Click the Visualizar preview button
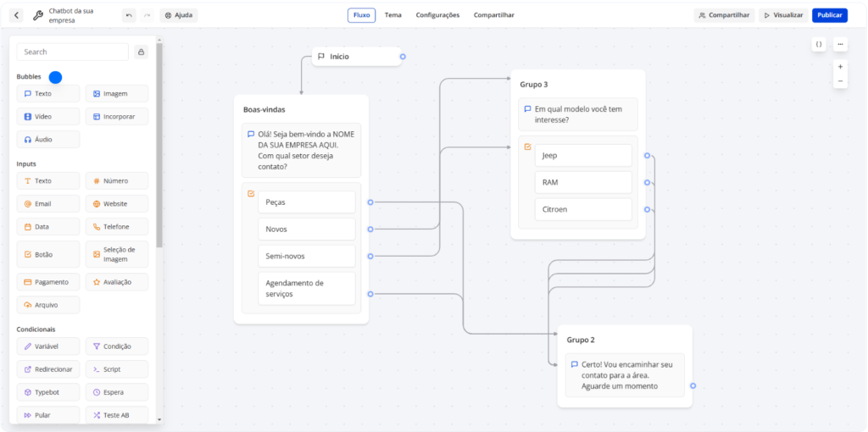This screenshot has width=868, height=432. [x=783, y=15]
